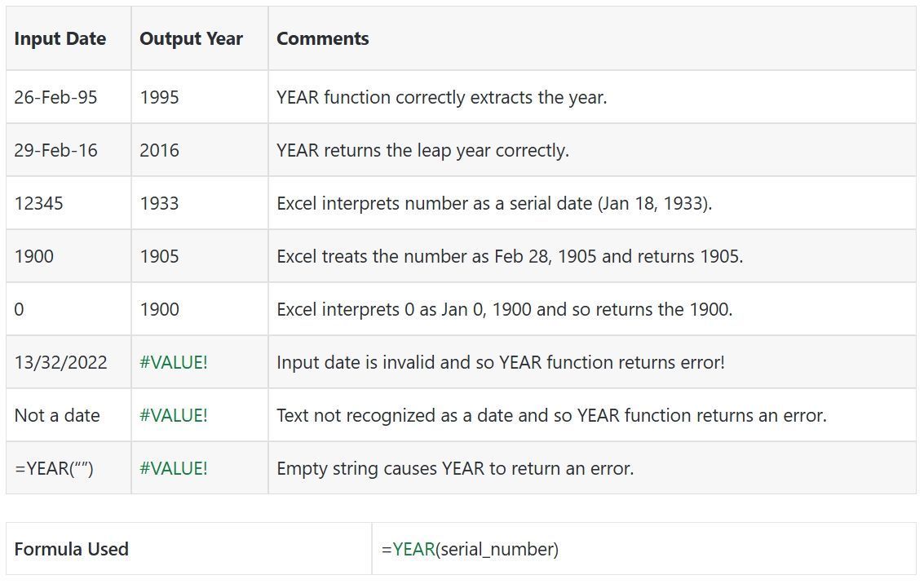The width and height of the screenshot is (924, 584).
Task: Click the 26-Feb-95 input date cell
Action: [x=55, y=97]
